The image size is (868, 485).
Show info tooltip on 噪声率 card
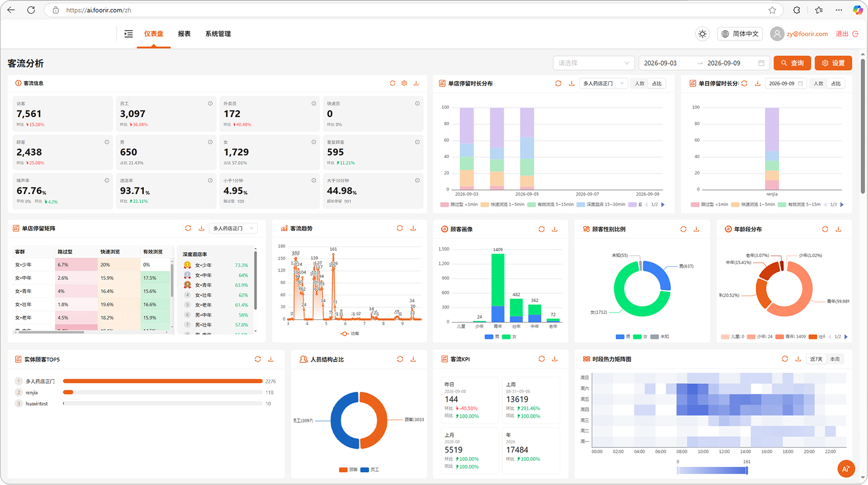107,180
